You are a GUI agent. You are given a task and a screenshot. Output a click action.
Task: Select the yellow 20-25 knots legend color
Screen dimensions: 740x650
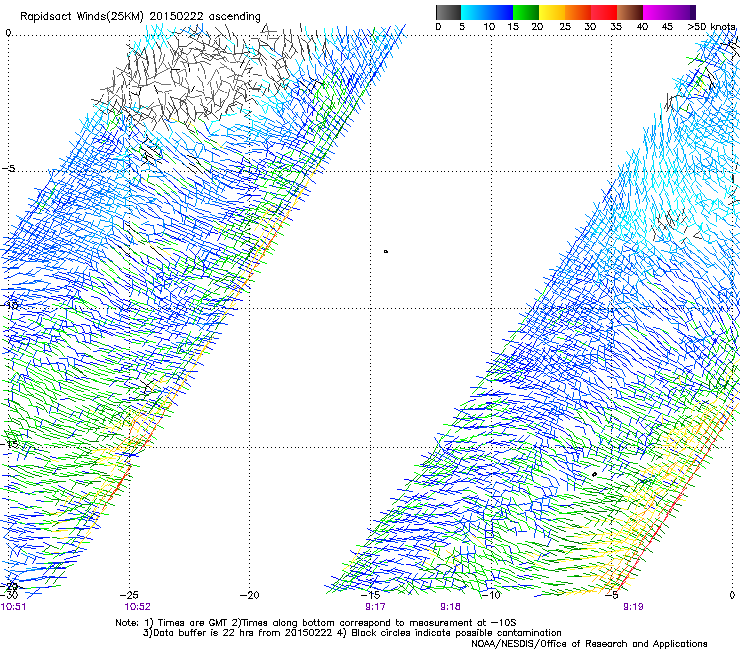[552, 12]
